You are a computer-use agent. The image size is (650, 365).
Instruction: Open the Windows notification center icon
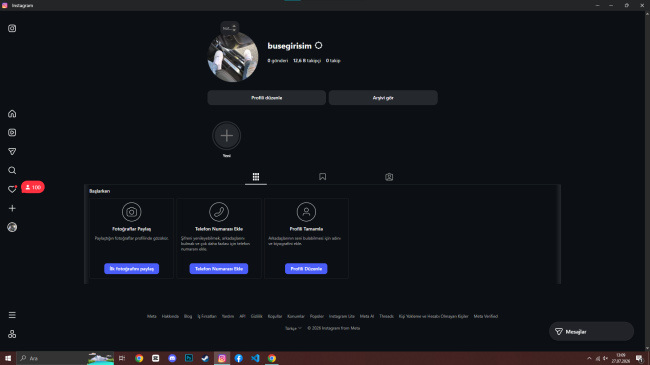click(640, 358)
